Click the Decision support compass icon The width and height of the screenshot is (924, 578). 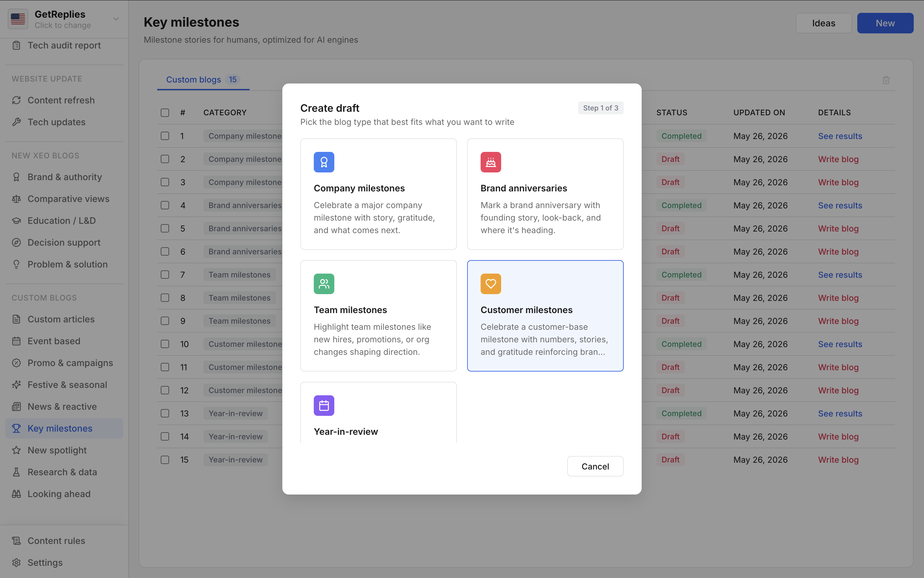click(x=16, y=242)
